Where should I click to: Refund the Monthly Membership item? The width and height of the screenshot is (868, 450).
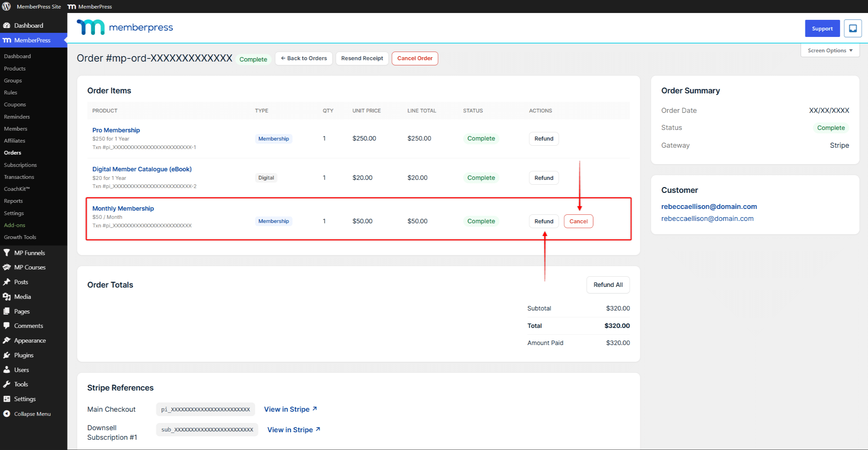tap(544, 221)
